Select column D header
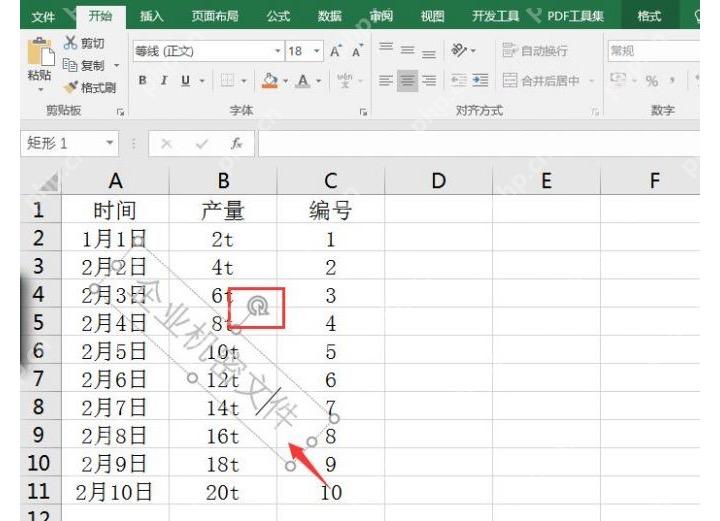Screen dimensions: 720x521 439,181
